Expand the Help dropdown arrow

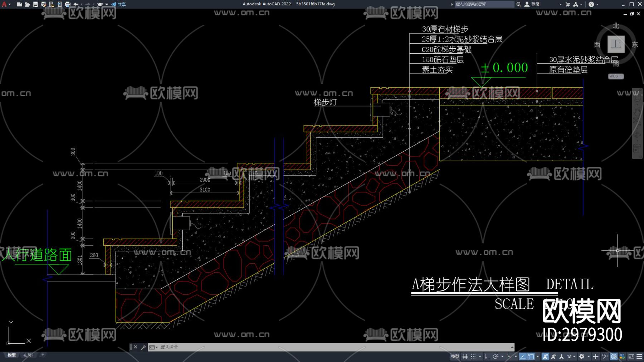coord(597,4)
